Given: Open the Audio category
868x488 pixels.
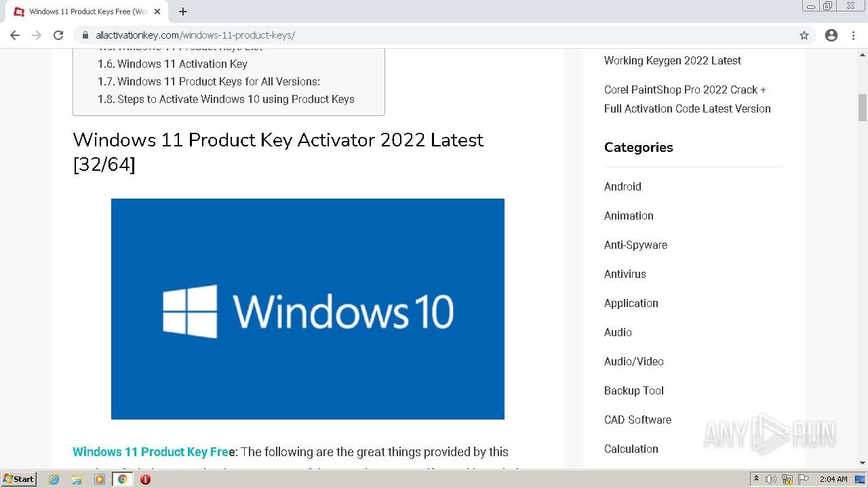Looking at the screenshot, I should (618, 332).
